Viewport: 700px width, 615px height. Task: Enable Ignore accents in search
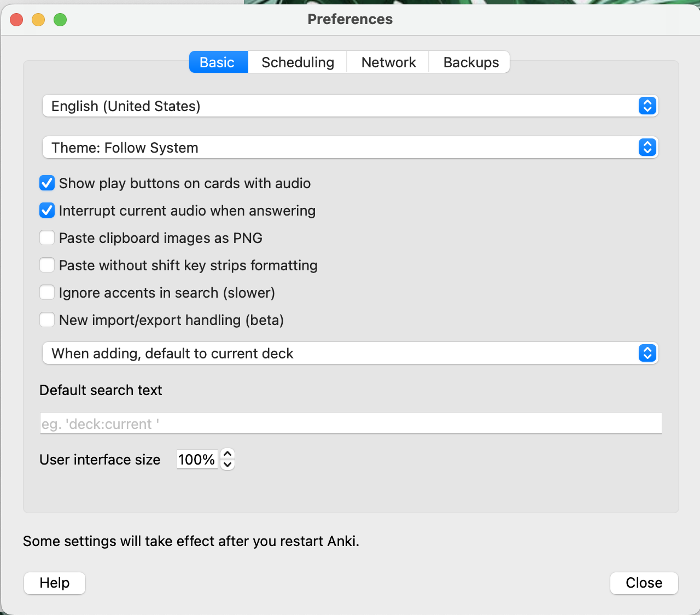click(x=48, y=293)
